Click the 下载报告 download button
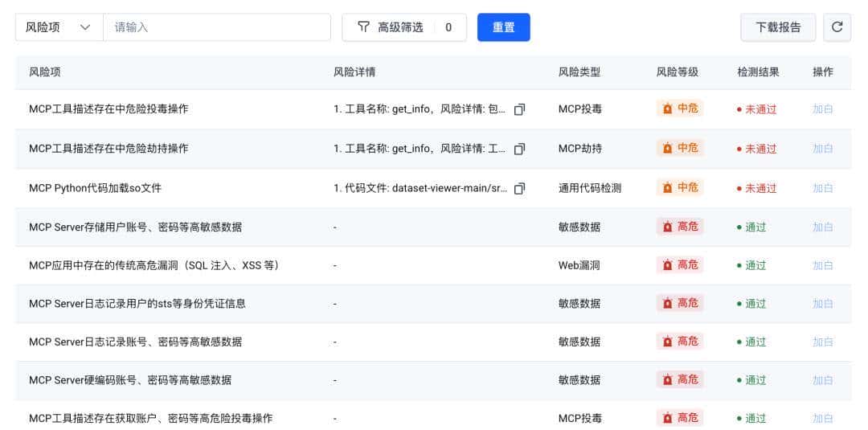Viewport: 868px width, 430px height. click(x=777, y=27)
